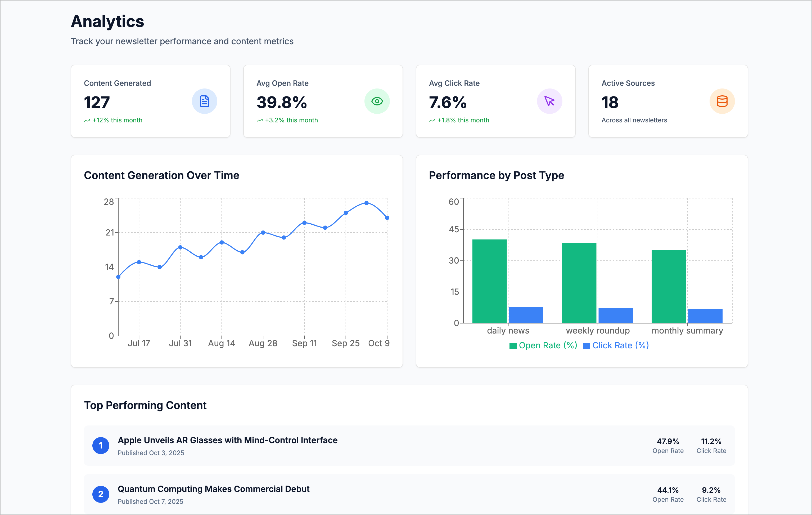Open the Apple Unveils AR Glasses article title

point(227,440)
